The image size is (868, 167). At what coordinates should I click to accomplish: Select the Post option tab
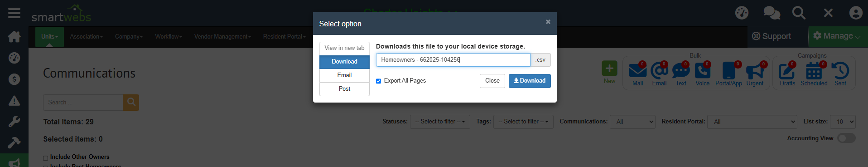pos(344,89)
